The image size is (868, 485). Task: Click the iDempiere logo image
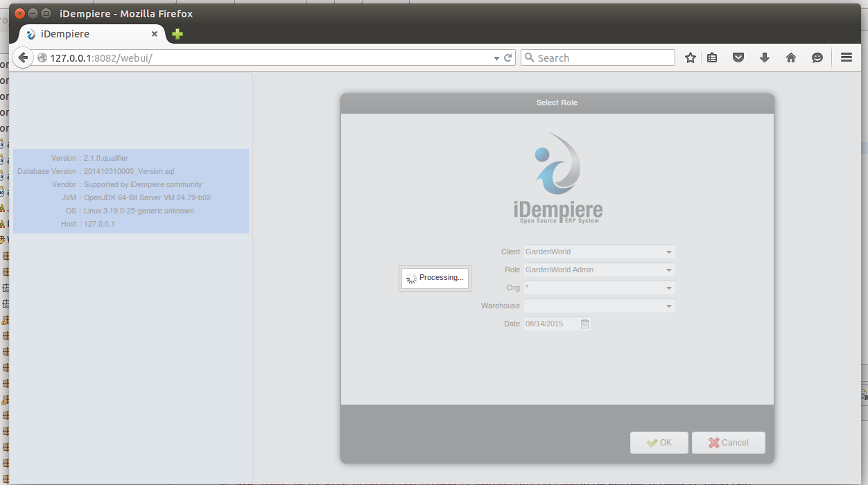[x=558, y=177]
